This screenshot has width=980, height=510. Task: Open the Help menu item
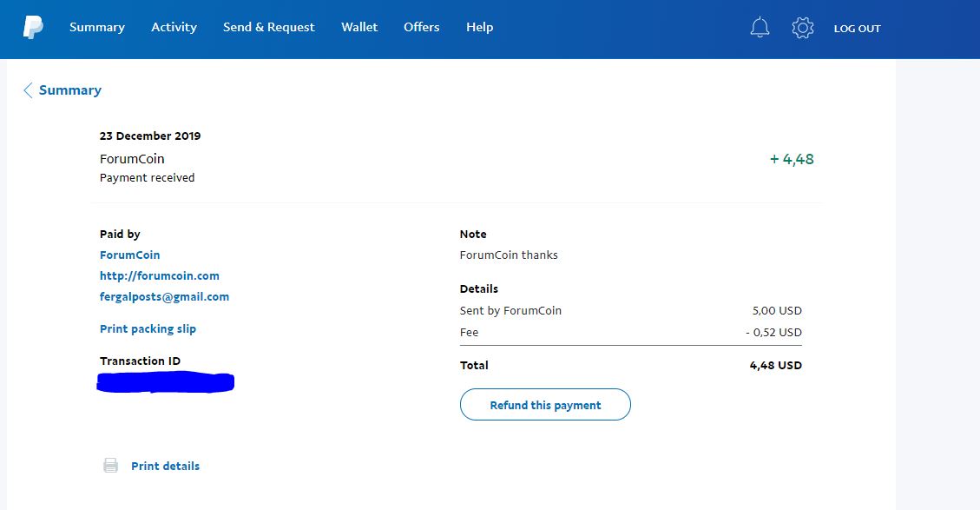point(479,27)
